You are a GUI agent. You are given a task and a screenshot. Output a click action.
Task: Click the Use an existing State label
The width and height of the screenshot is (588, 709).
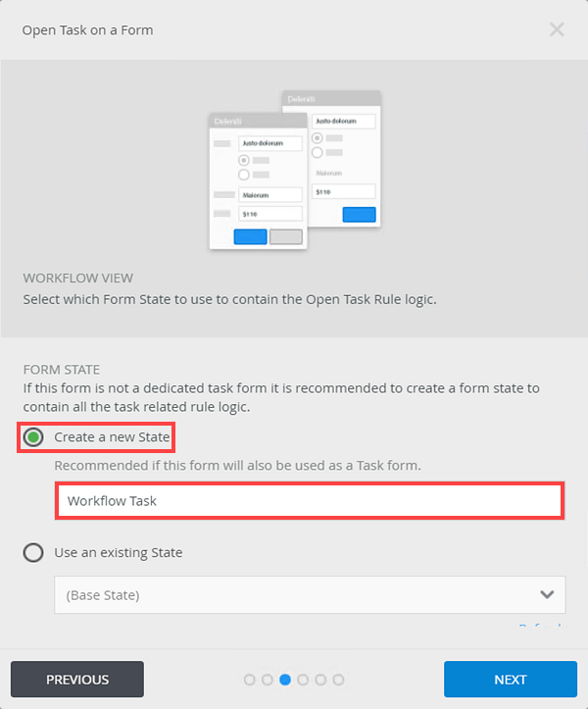pos(119,552)
